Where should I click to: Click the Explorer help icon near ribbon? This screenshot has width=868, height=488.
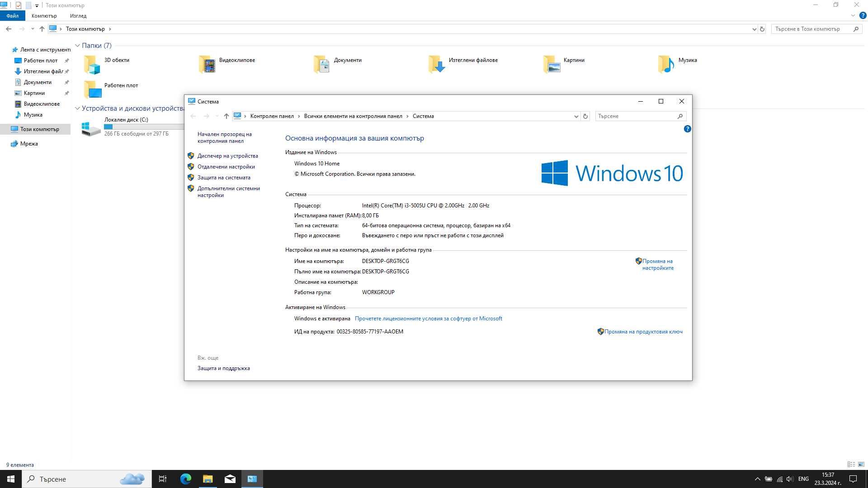coord(863,15)
